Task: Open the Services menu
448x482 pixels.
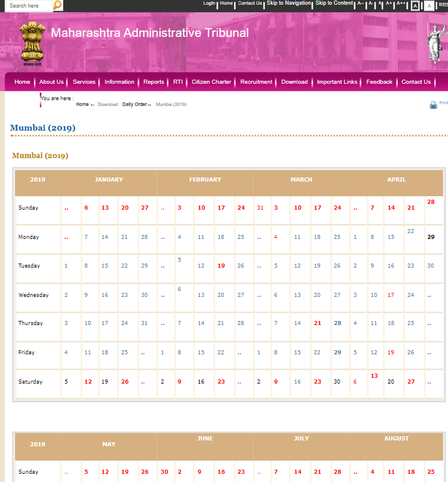Action: click(84, 82)
